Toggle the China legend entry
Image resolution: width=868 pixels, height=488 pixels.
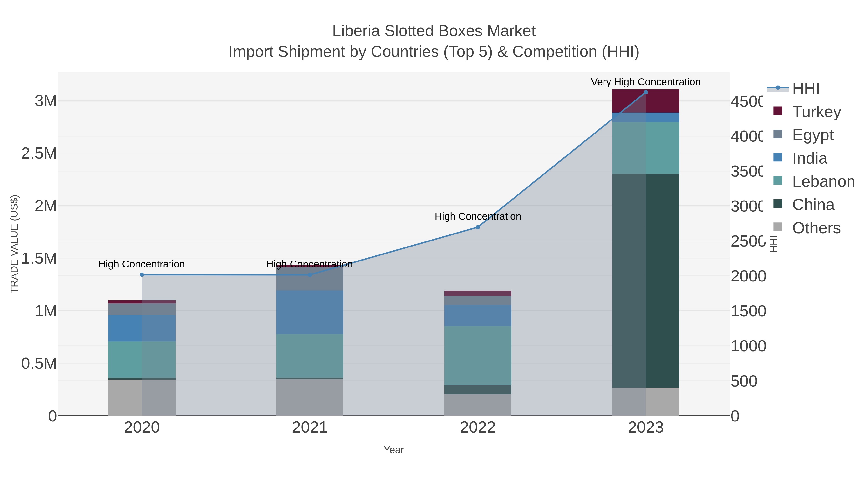point(804,204)
